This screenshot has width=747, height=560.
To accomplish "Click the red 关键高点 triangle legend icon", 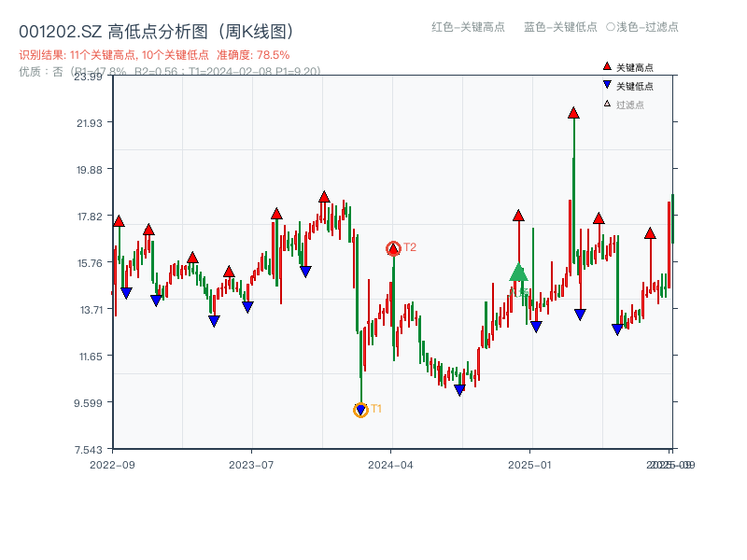I will [605, 65].
